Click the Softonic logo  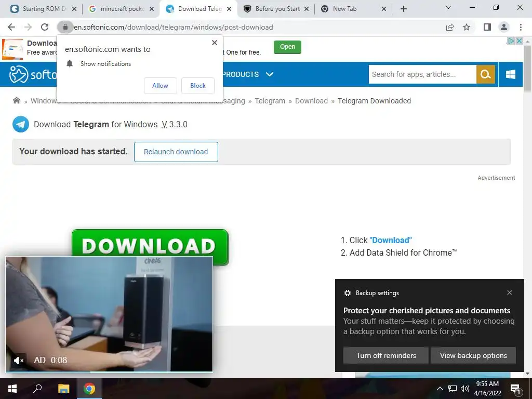click(x=33, y=74)
